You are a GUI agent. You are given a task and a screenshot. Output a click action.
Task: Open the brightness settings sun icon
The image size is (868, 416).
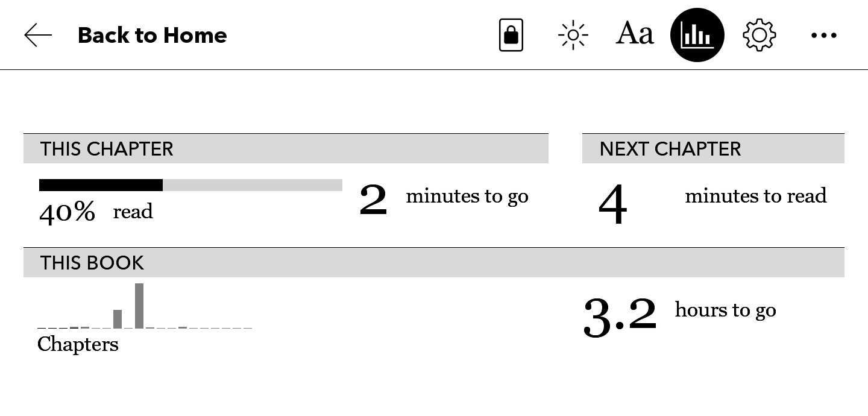(573, 36)
